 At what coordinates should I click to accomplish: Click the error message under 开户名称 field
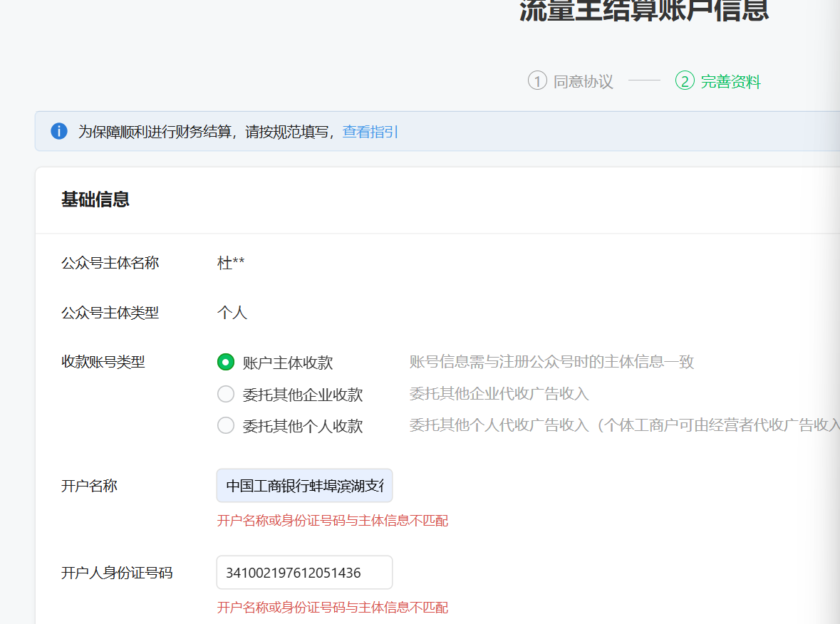coord(333,521)
